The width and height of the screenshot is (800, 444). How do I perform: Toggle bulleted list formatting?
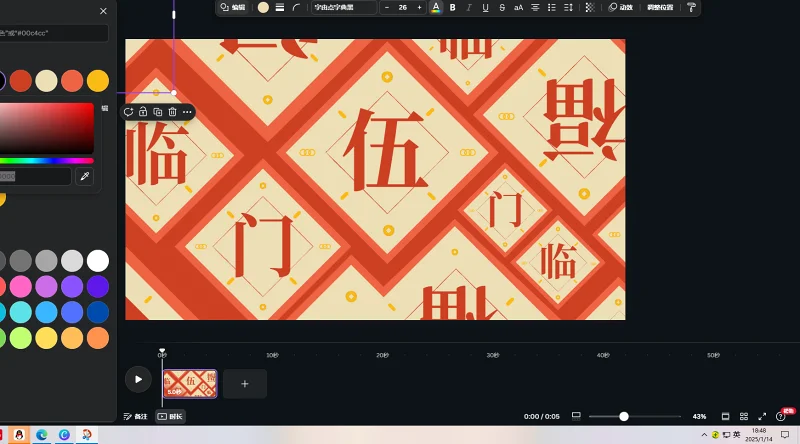552,7
